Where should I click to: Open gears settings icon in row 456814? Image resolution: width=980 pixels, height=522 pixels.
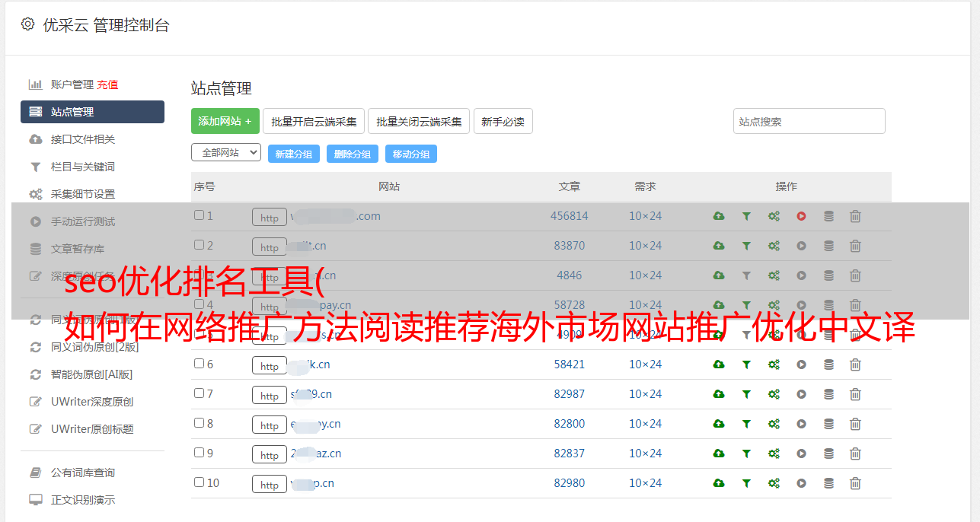pyautogui.click(x=774, y=216)
